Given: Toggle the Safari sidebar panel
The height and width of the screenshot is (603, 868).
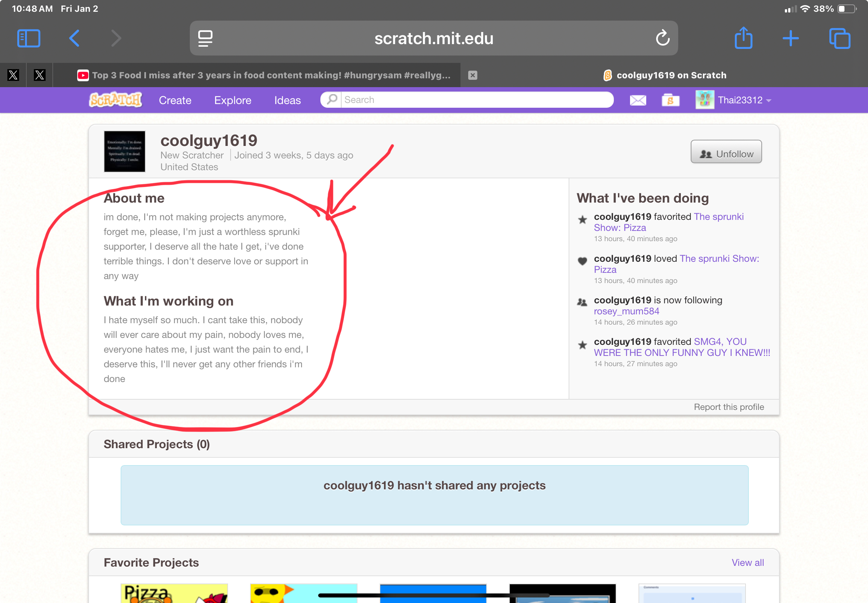Looking at the screenshot, I should (29, 39).
